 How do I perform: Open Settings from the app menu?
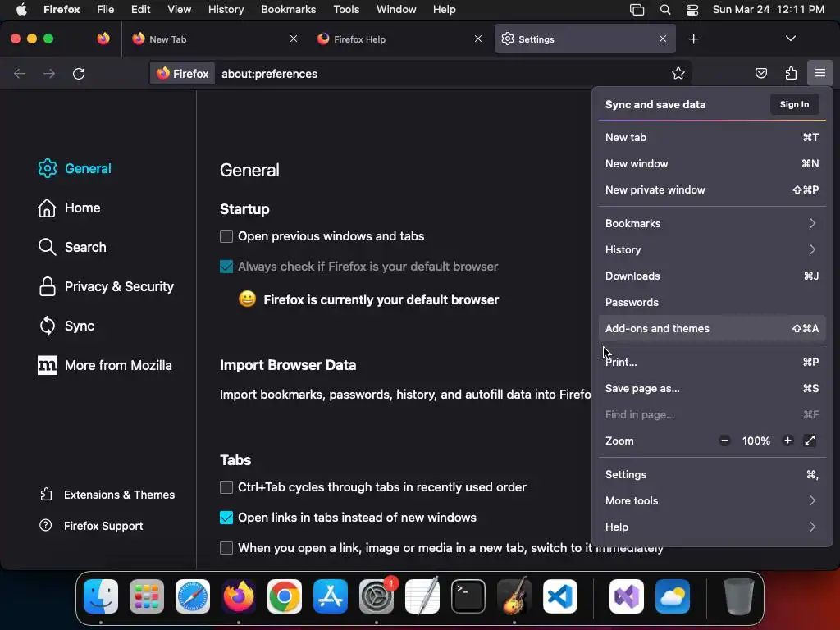tap(712, 474)
